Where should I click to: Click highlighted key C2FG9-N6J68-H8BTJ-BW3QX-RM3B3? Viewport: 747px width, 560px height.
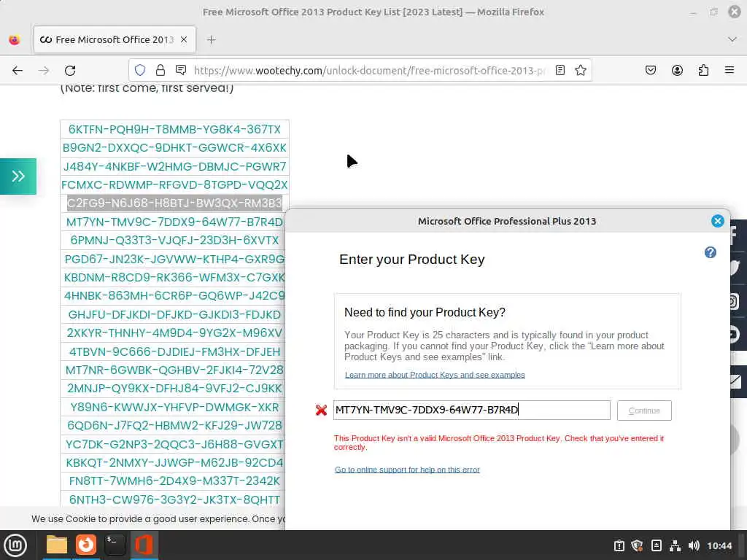(174, 203)
